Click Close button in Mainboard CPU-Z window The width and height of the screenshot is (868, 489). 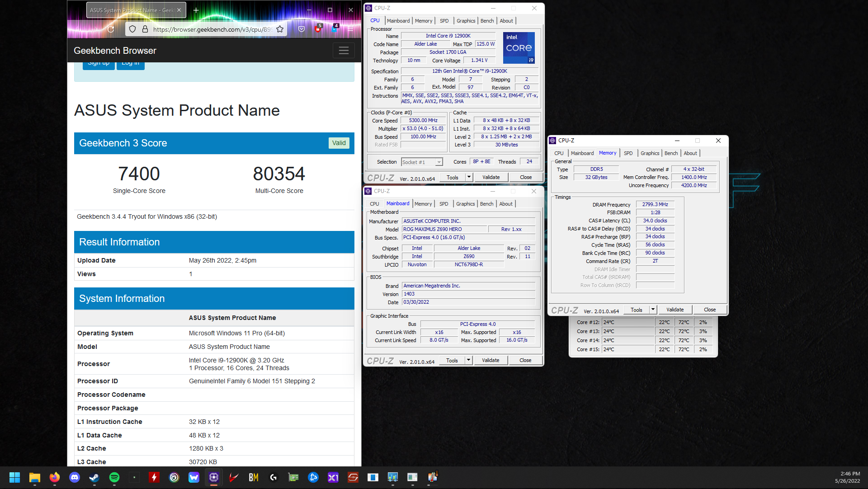[525, 360]
